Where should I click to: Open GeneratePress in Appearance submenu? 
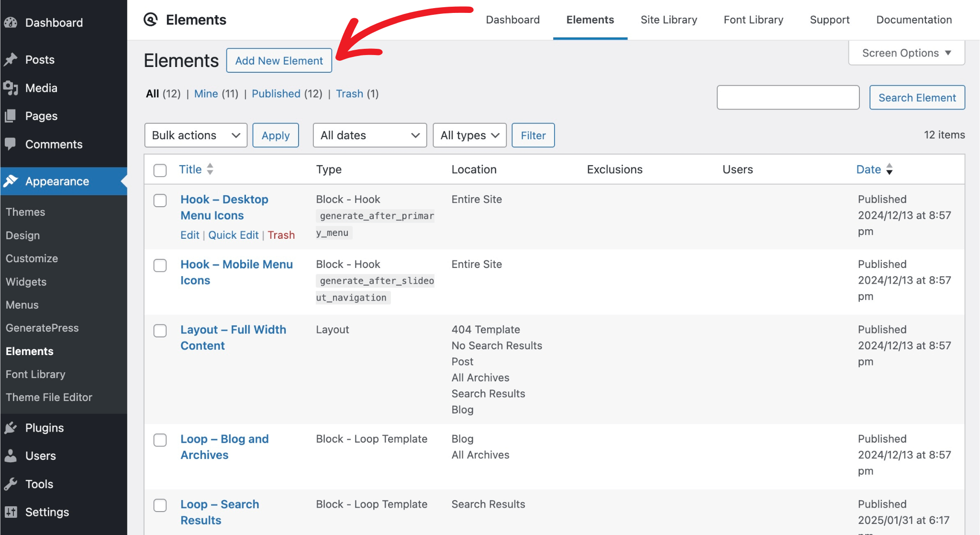pos(42,328)
